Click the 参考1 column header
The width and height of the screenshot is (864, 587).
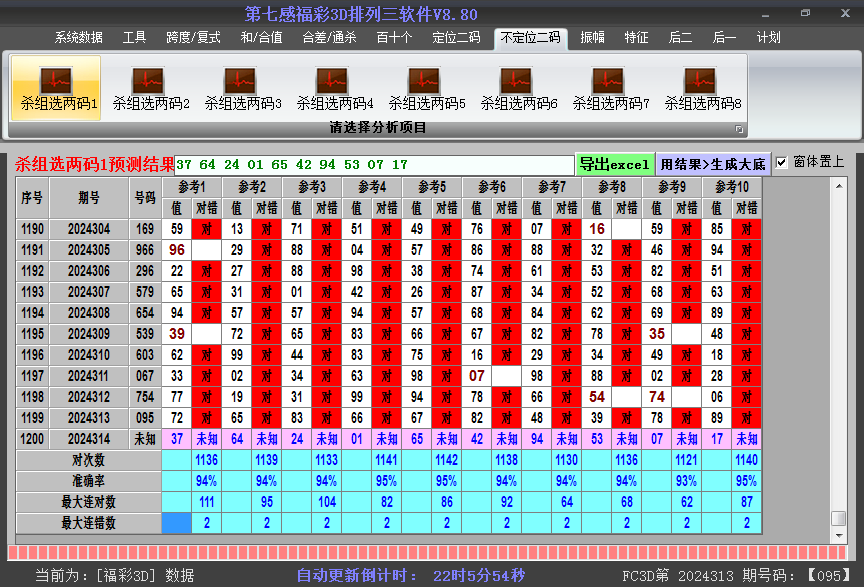(x=192, y=187)
